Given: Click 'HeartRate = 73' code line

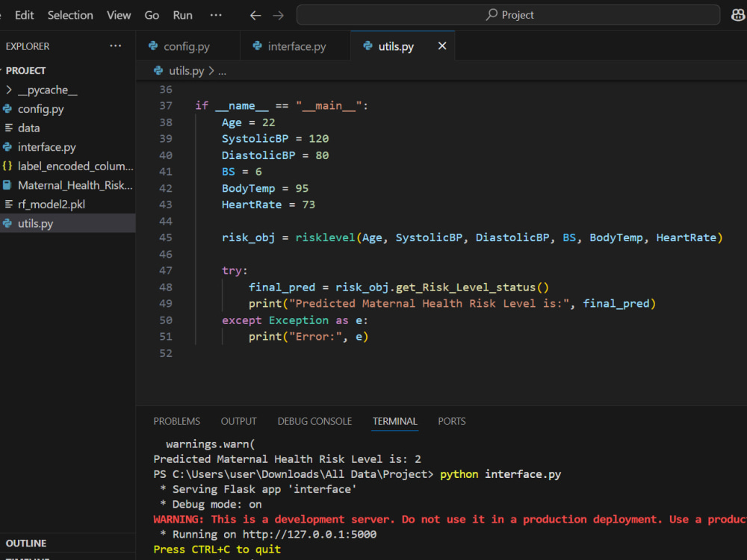Looking at the screenshot, I should click(x=268, y=205).
